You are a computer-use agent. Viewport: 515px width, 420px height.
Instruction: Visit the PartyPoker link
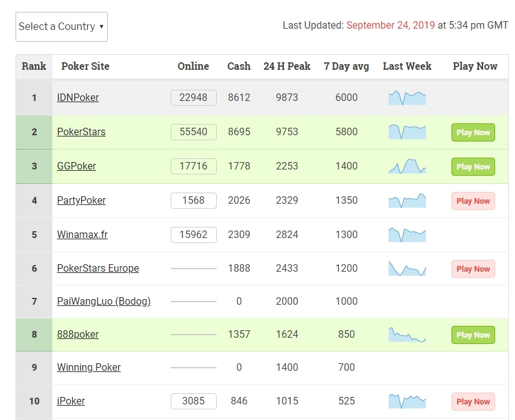[81, 201]
